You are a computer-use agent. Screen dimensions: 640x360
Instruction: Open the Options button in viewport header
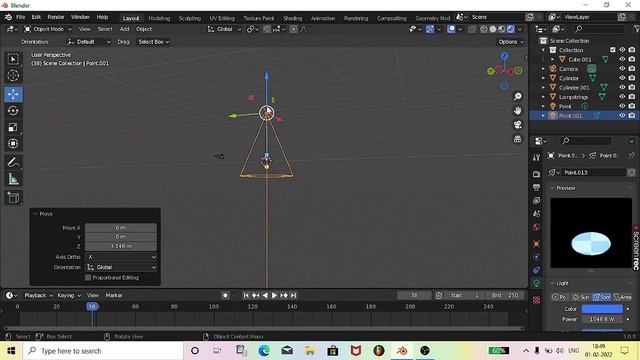point(511,42)
